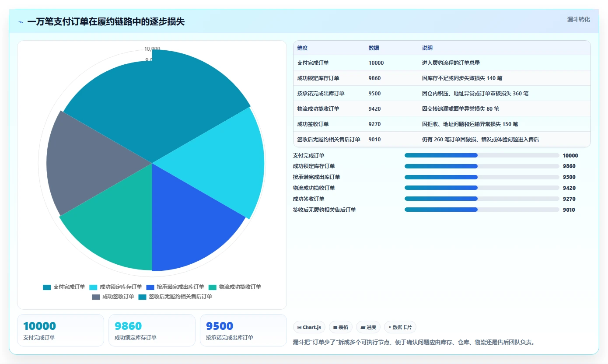Click the lightning icon beside the page title
The image size is (608, 364).
(21, 22)
